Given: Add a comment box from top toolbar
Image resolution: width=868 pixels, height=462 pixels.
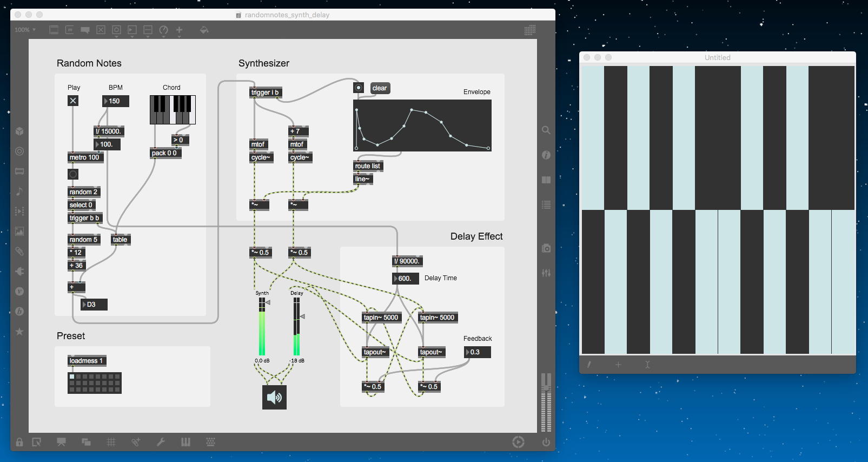Looking at the screenshot, I should click(x=85, y=30).
